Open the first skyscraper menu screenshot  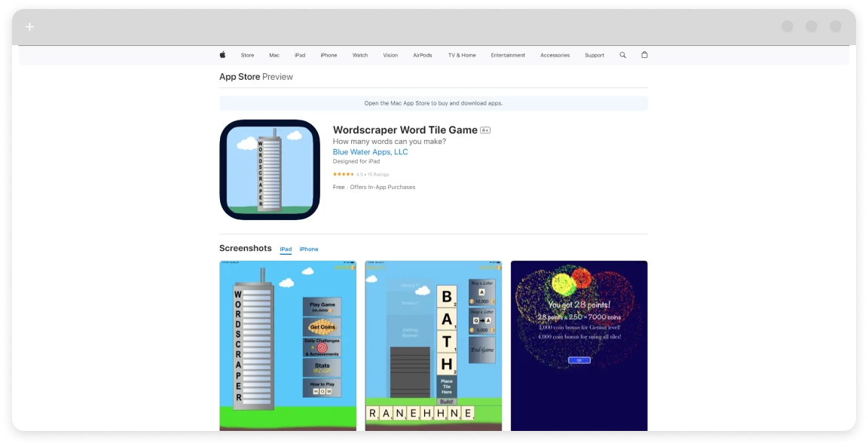point(288,346)
